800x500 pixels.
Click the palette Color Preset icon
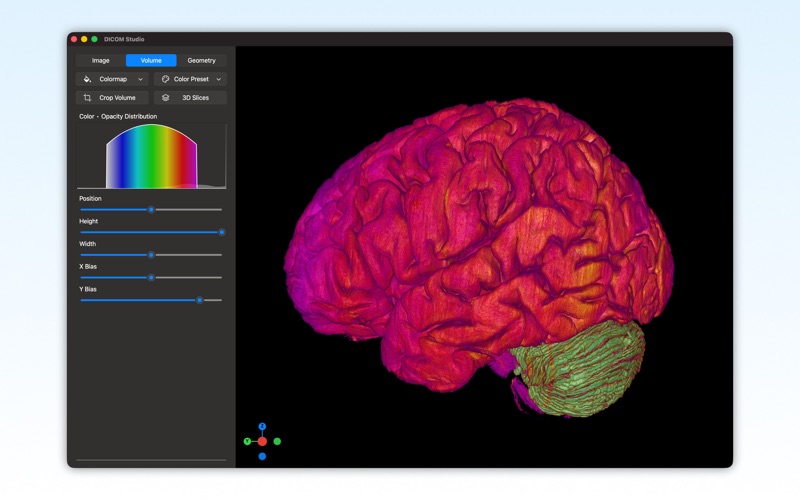tap(165, 79)
